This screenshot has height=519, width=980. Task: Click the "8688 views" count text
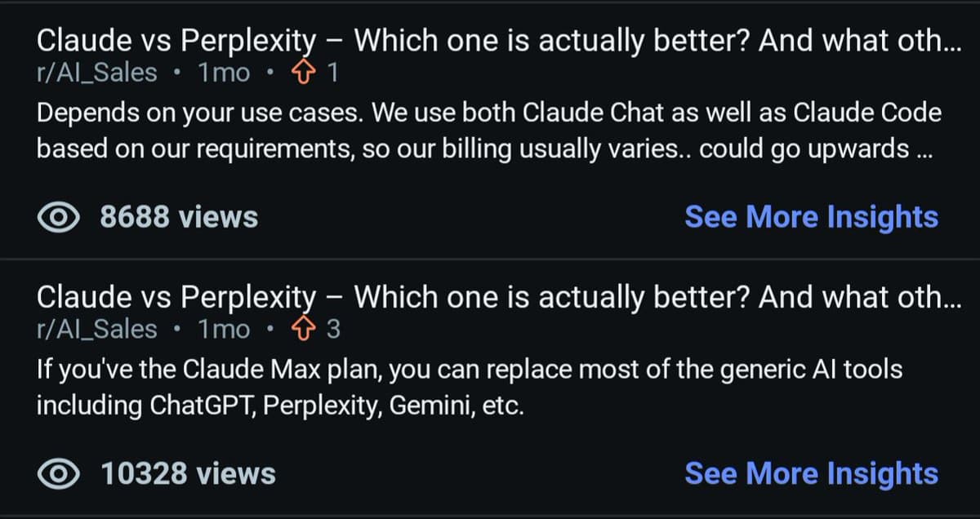179,217
